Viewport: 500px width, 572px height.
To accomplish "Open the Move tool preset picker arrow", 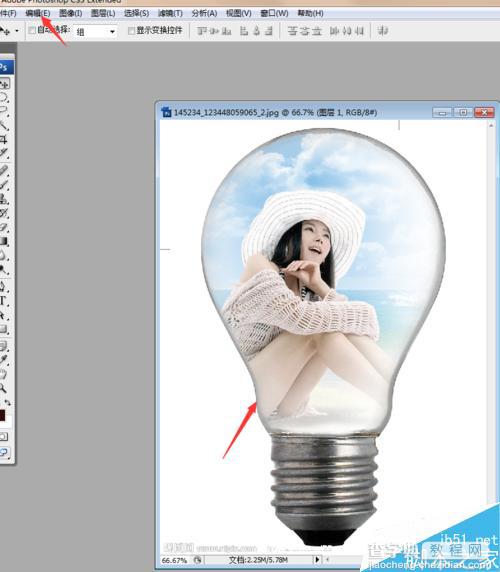I will pyautogui.click(x=17, y=31).
